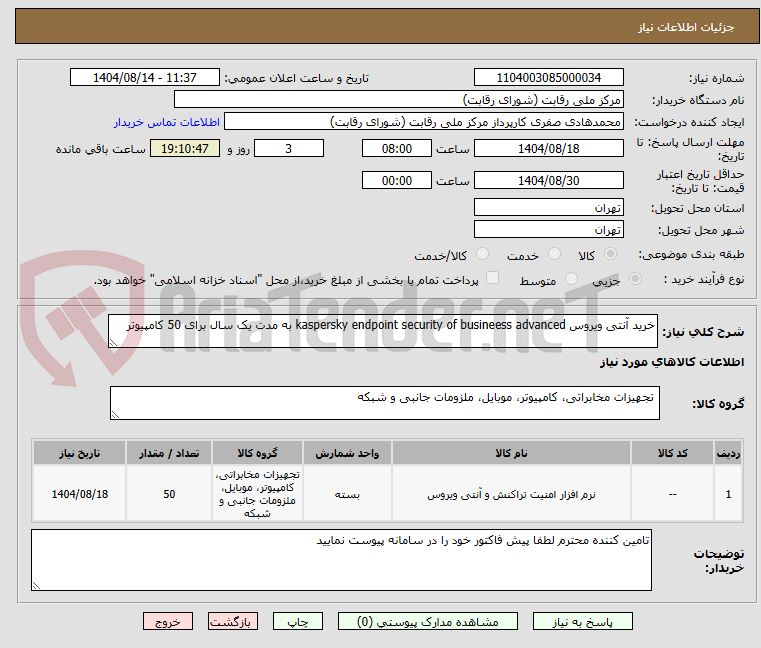Click the remaining days field showing 3

tap(289, 148)
